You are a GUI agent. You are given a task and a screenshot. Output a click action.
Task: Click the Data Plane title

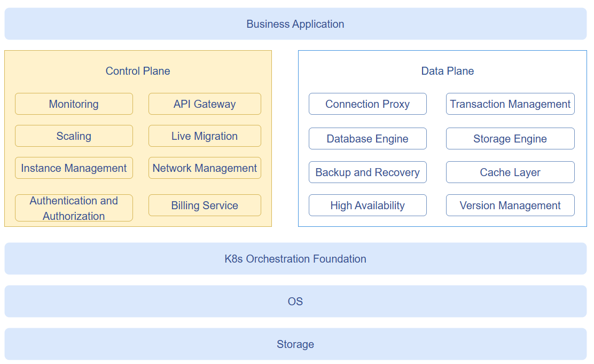pos(448,71)
